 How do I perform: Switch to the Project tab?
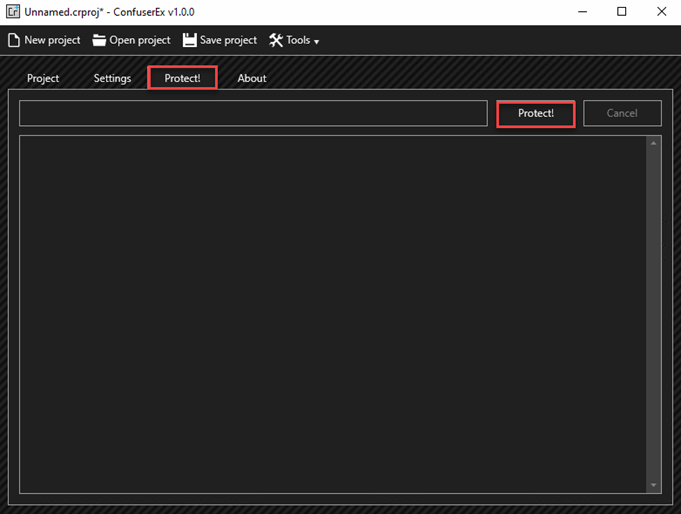tap(43, 78)
